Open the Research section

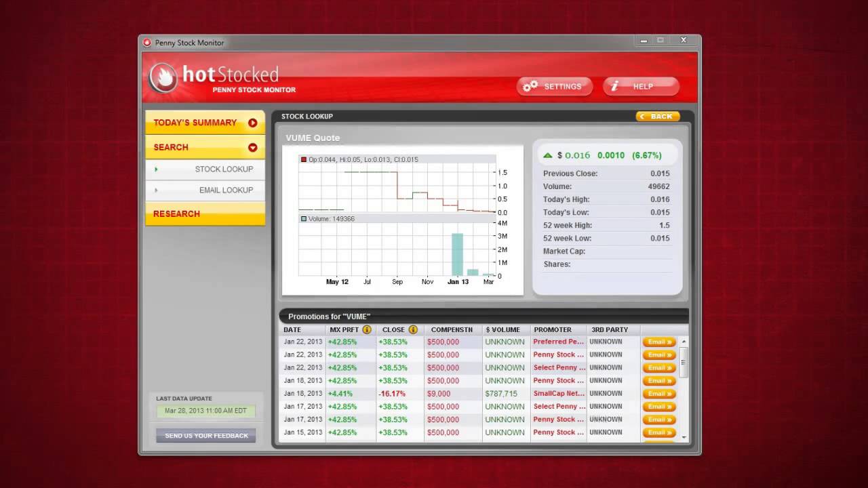pyautogui.click(x=205, y=213)
